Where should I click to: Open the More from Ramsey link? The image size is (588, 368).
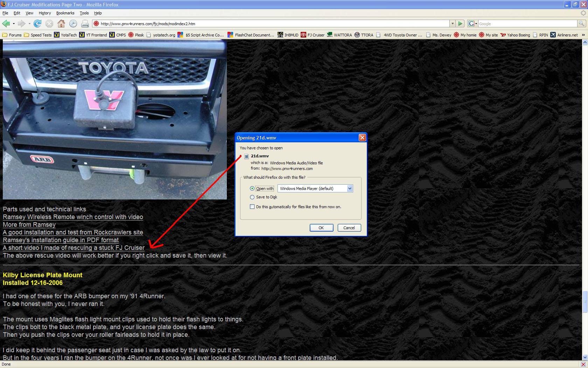pos(29,225)
